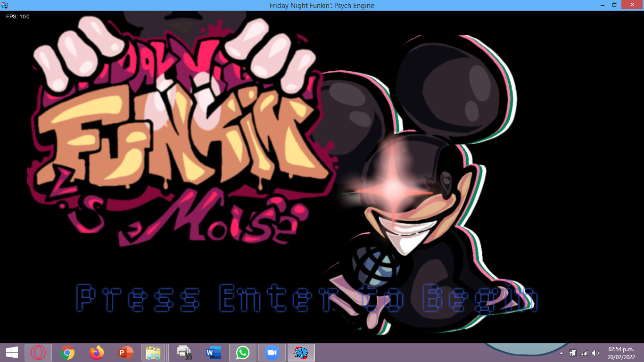
Task: Open the Start menu
Action: coord(11,352)
